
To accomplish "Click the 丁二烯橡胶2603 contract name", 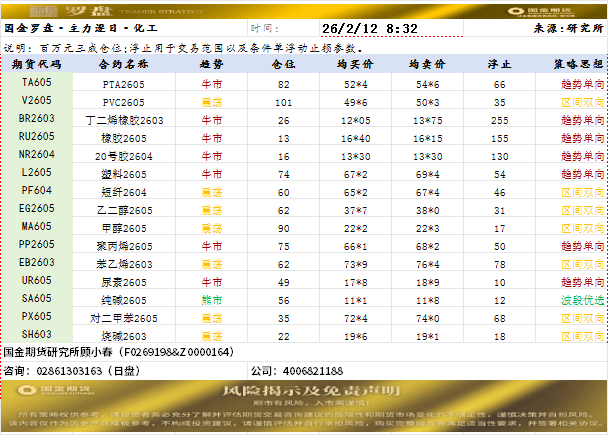I will coord(124,121).
